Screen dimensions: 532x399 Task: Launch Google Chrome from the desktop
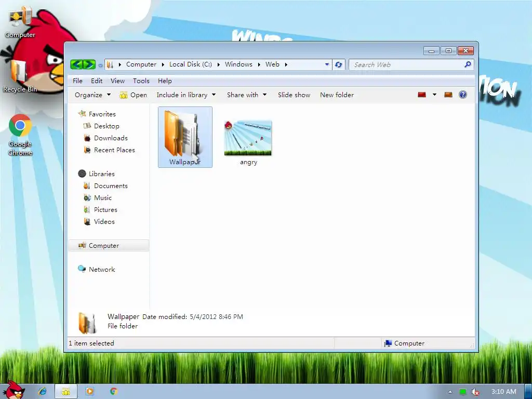(x=20, y=135)
